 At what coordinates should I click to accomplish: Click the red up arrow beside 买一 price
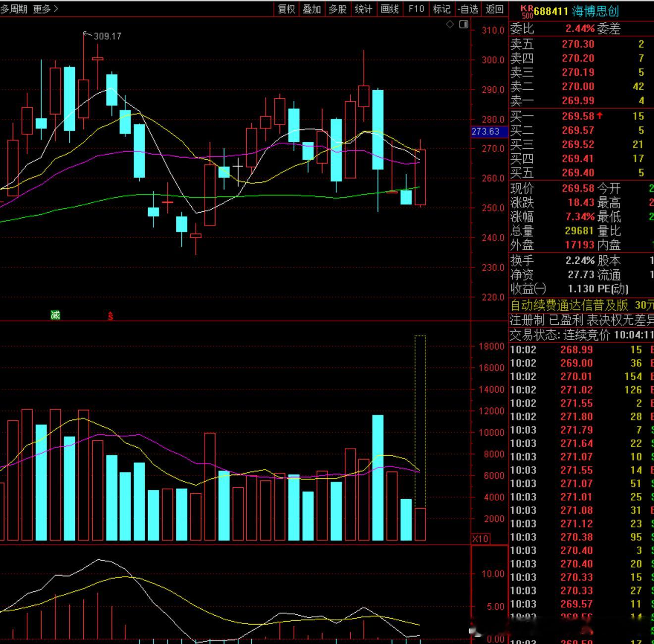point(599,116)
